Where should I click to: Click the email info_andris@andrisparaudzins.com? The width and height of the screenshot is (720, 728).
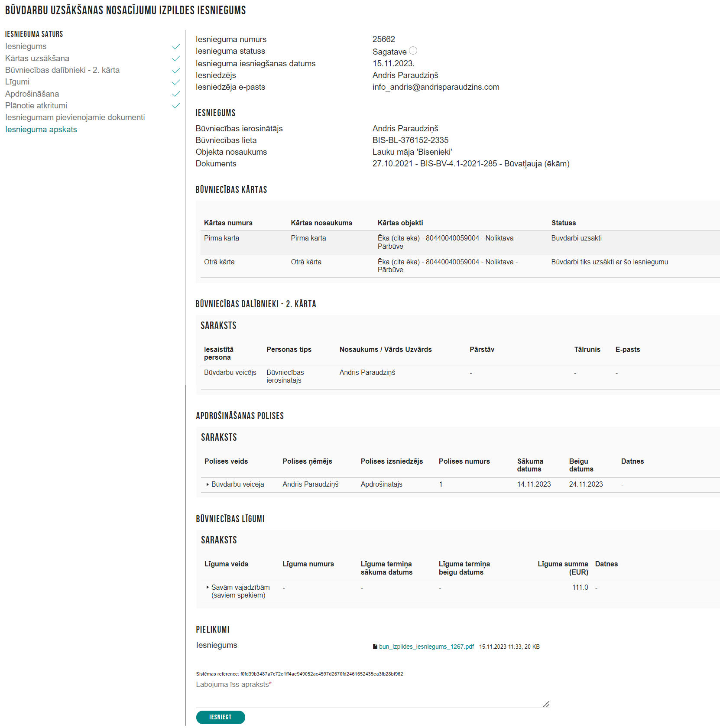click(x=436, y=87)
